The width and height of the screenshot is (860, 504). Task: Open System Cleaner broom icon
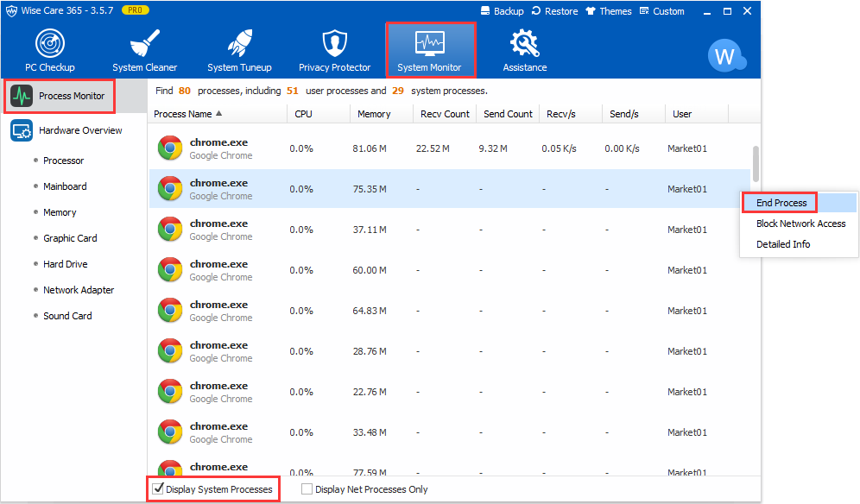pos(145,43)
